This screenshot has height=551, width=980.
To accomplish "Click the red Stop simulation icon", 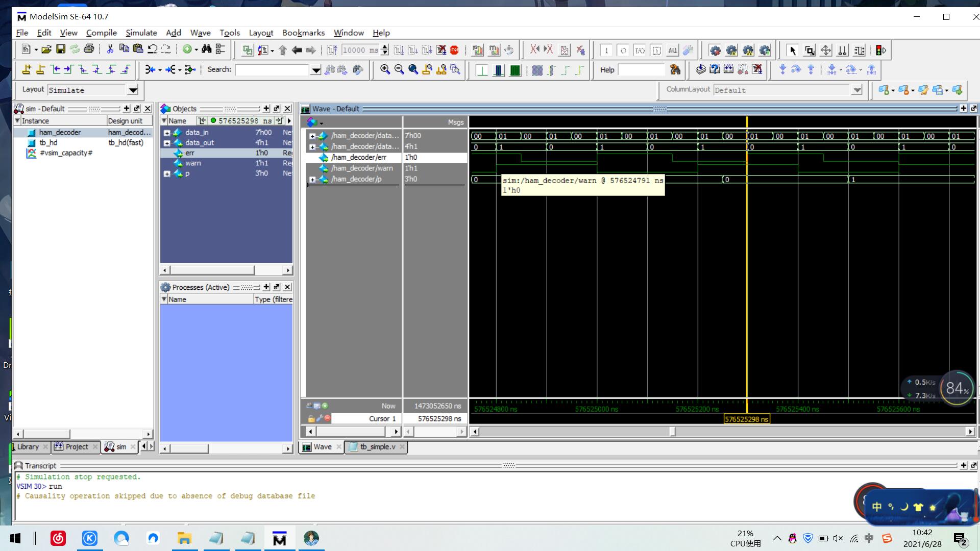I will [454, 50].
